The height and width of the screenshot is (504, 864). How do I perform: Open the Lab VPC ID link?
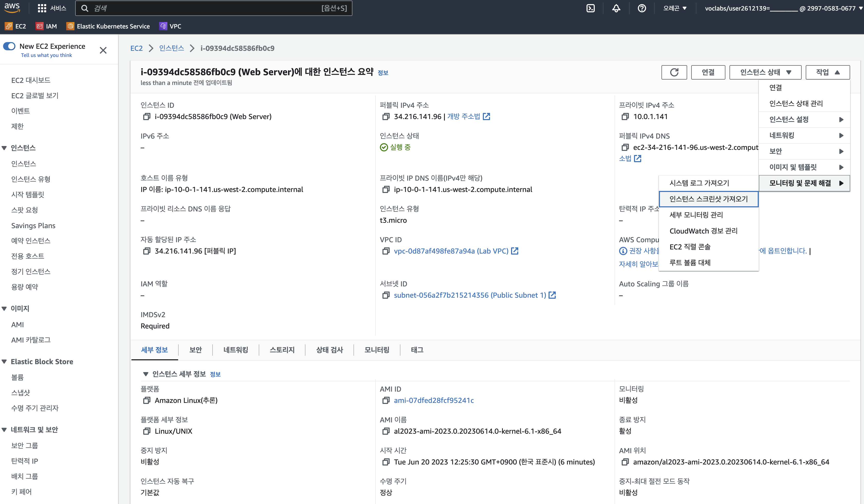coord(451,251)
